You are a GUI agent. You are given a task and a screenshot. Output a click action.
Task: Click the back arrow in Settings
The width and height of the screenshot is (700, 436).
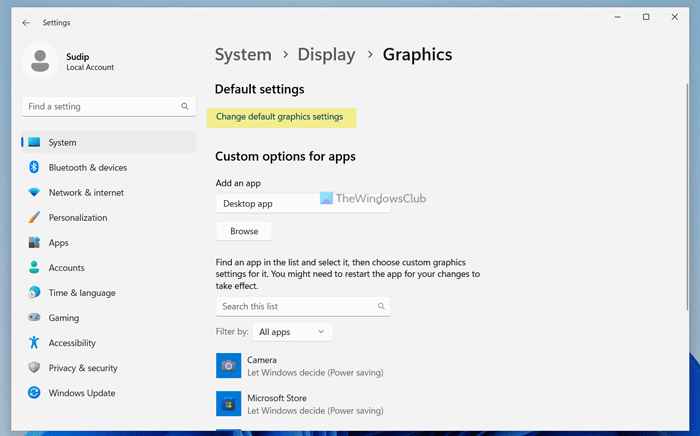click(x=26, y=22)
